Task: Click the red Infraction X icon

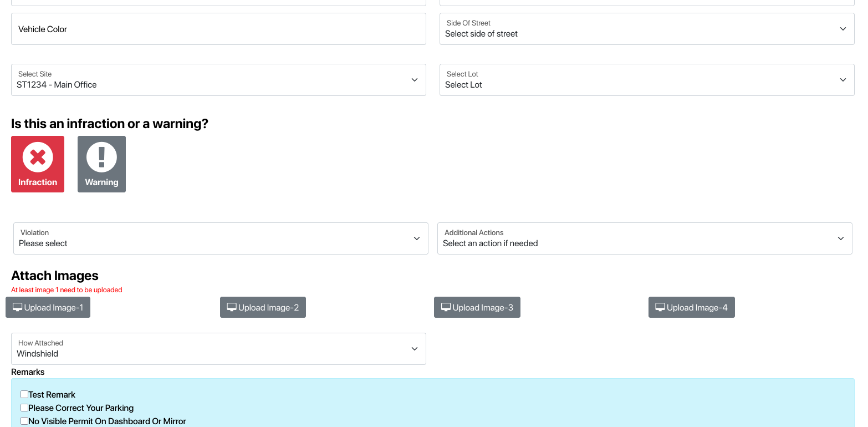Action: (38, 157)
